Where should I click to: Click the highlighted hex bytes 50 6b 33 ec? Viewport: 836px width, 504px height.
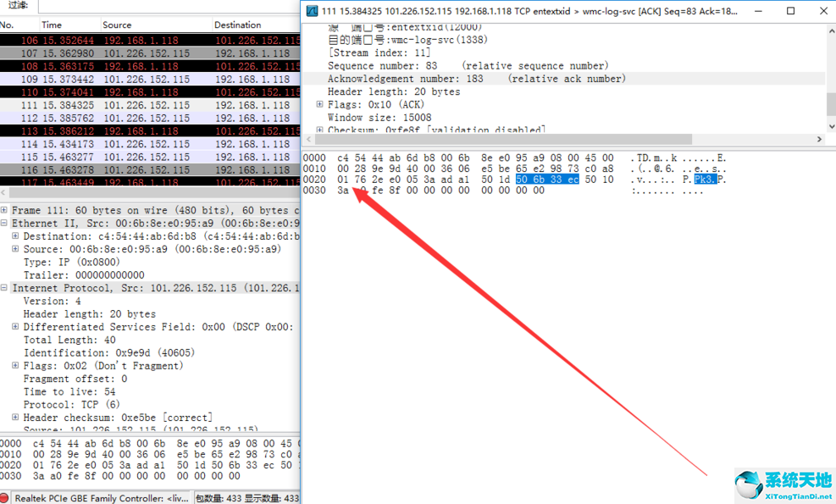[548, 179]
